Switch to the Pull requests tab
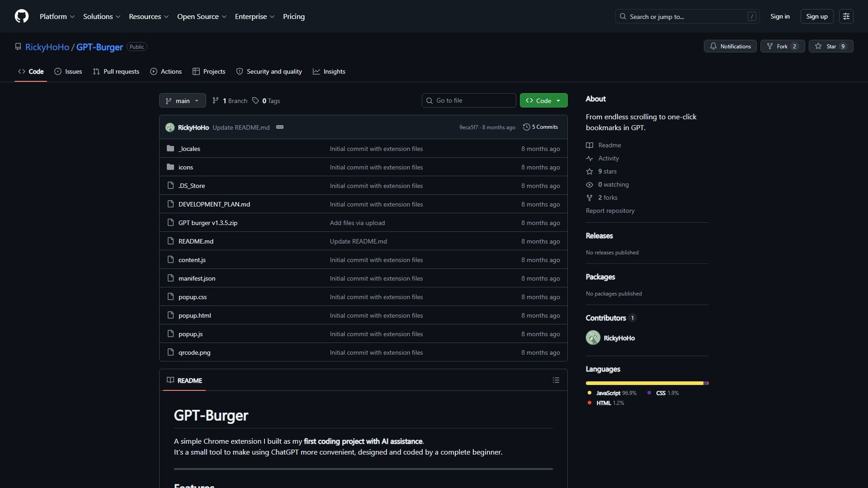 116,71
